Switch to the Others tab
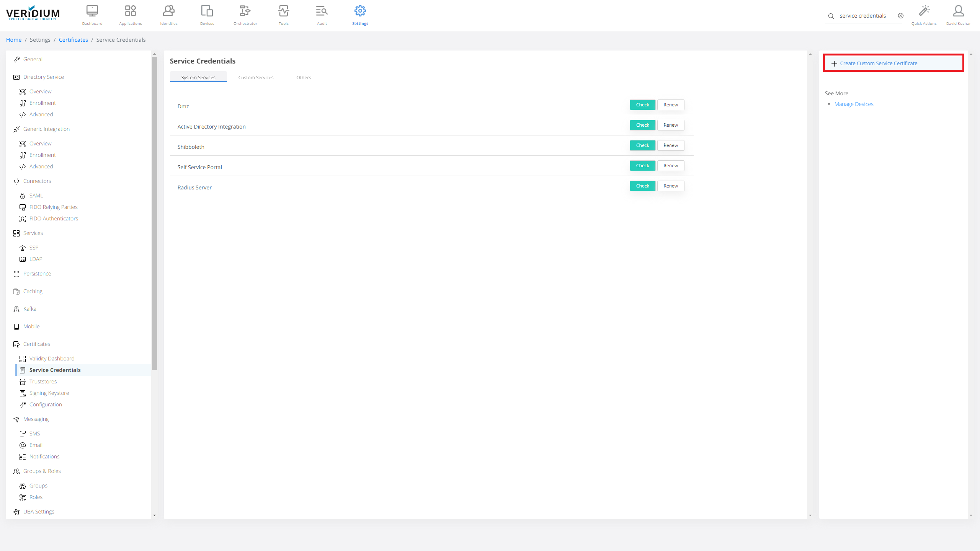 click(x=304, y=77)
